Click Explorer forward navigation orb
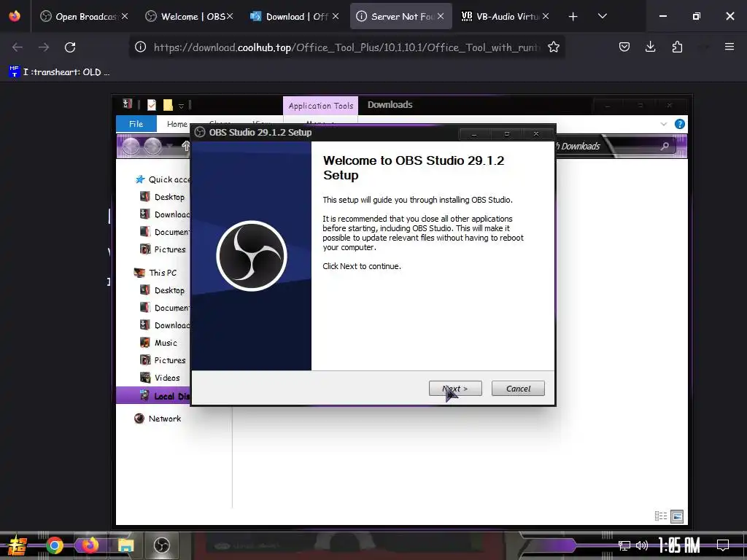 click(153, 146)
